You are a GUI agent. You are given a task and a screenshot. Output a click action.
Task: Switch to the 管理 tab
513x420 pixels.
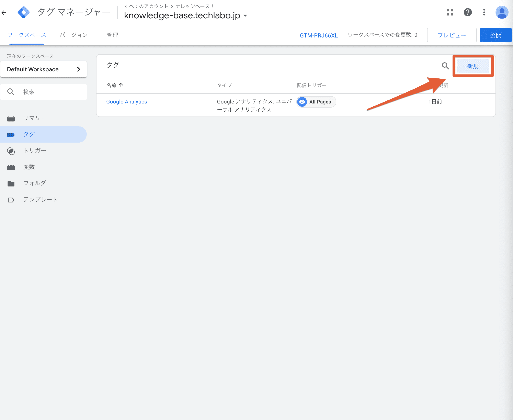click(x=112, y=35)
